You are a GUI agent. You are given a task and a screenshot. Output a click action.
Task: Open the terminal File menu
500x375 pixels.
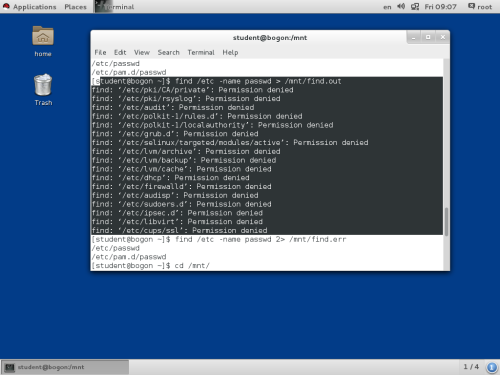pyautogui.click(x=100, y=52)
